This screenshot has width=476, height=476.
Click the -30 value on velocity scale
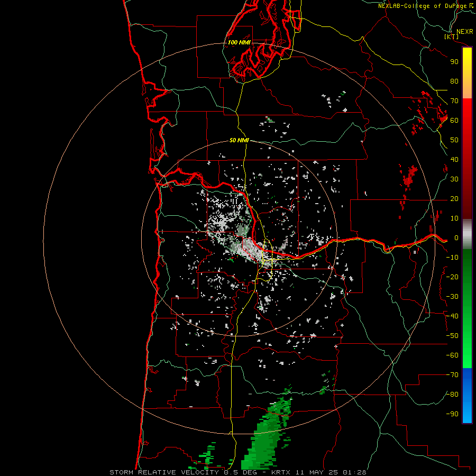[x=452, y=297]
